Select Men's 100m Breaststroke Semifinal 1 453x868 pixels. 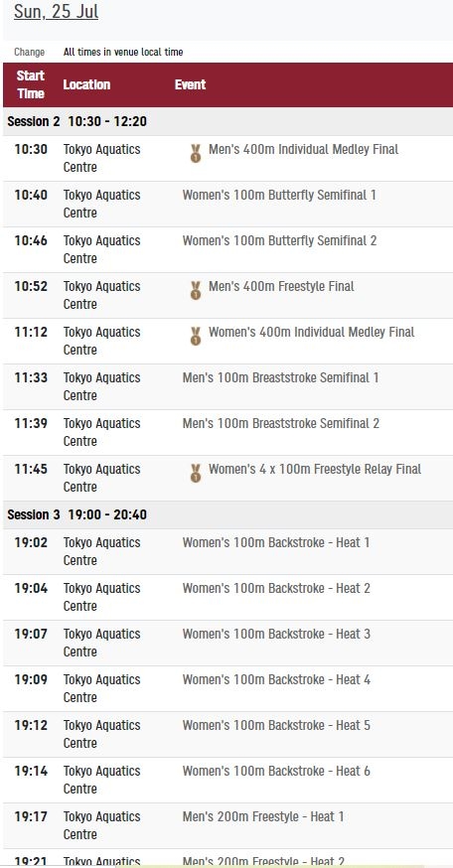coord(281,377)
